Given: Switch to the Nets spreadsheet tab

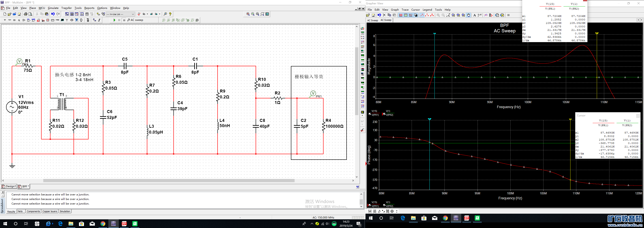Looking at the screenshot, I should 20,211.
